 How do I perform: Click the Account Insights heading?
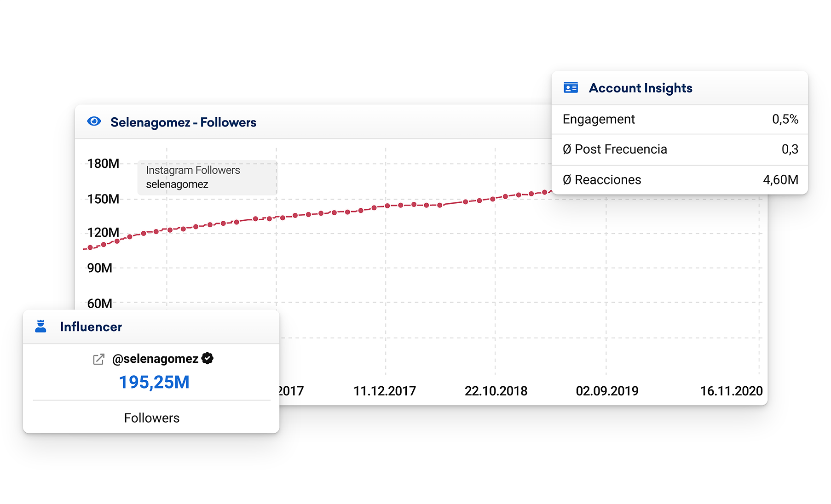click(x=640, y=88)
